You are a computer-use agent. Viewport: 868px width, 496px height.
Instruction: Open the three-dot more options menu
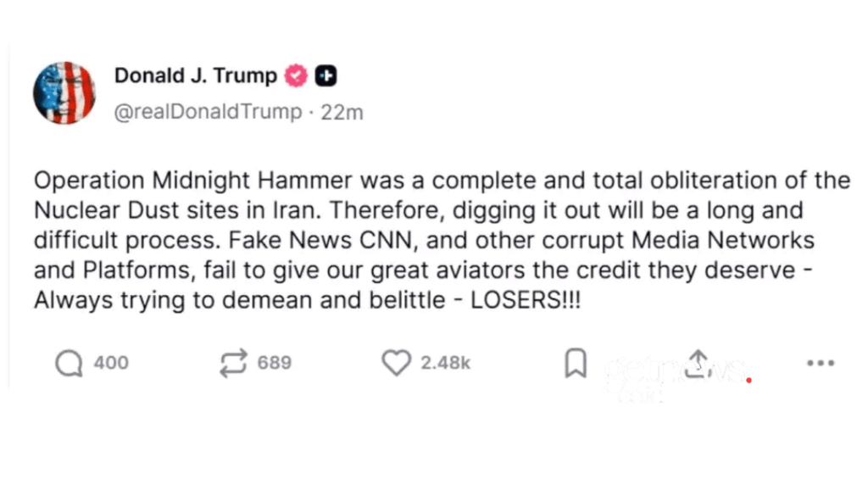pos(821,364)
